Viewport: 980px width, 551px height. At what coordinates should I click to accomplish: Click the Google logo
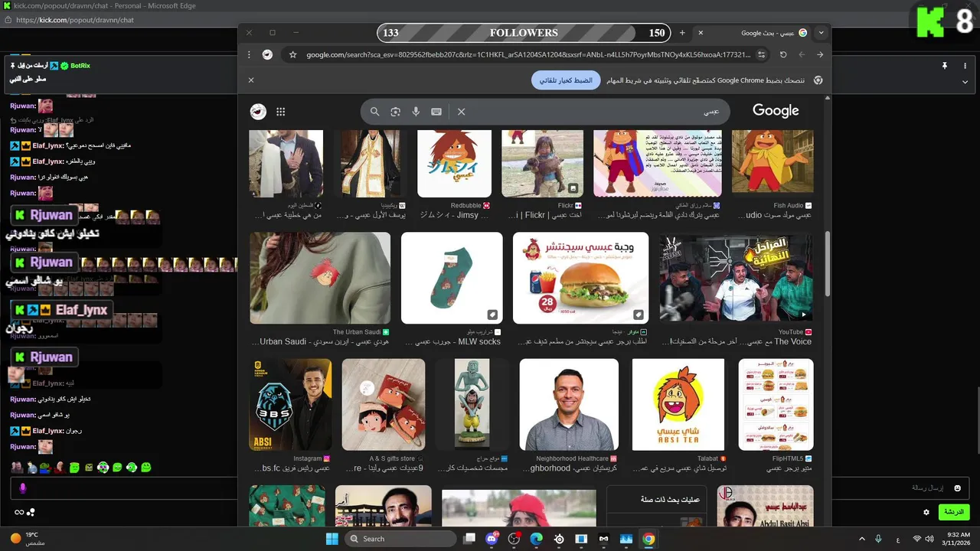tap(776, 111)
